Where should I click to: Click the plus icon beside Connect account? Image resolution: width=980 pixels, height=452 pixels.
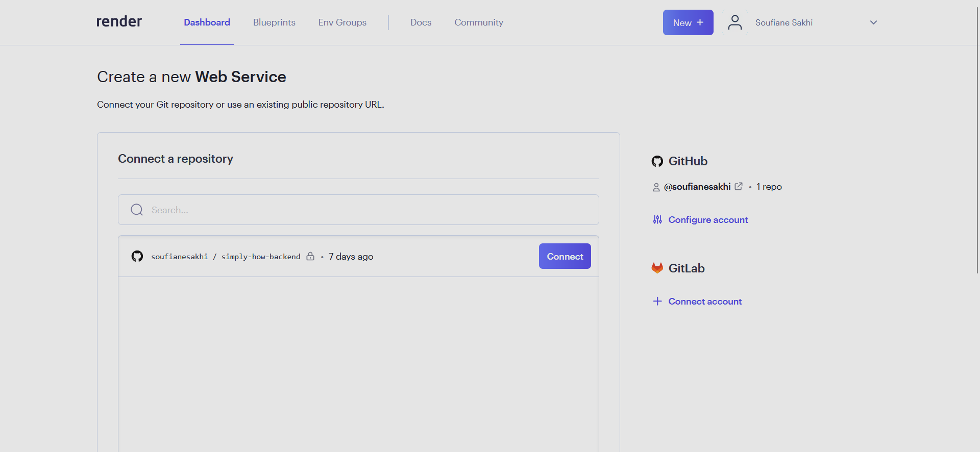point(657,301)
